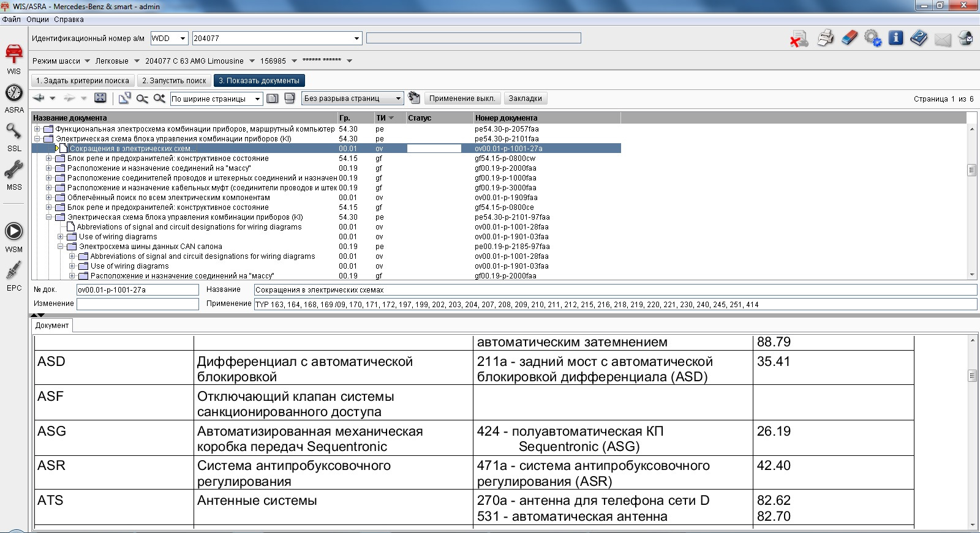Open the WIS module in sidebar
Image resolution: width=980 pixels, height=533 pixels.
click(14, 58)
